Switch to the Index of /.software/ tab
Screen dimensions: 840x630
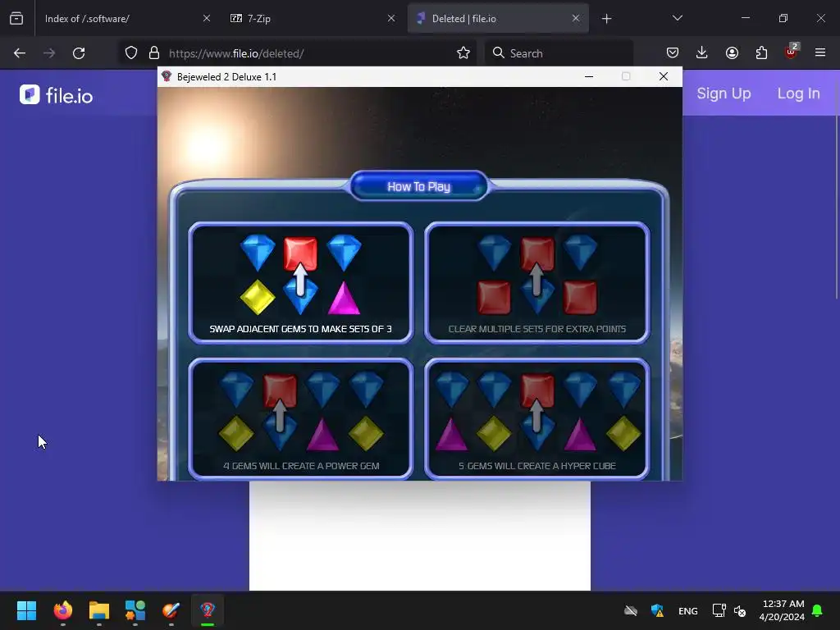(125, 19)
